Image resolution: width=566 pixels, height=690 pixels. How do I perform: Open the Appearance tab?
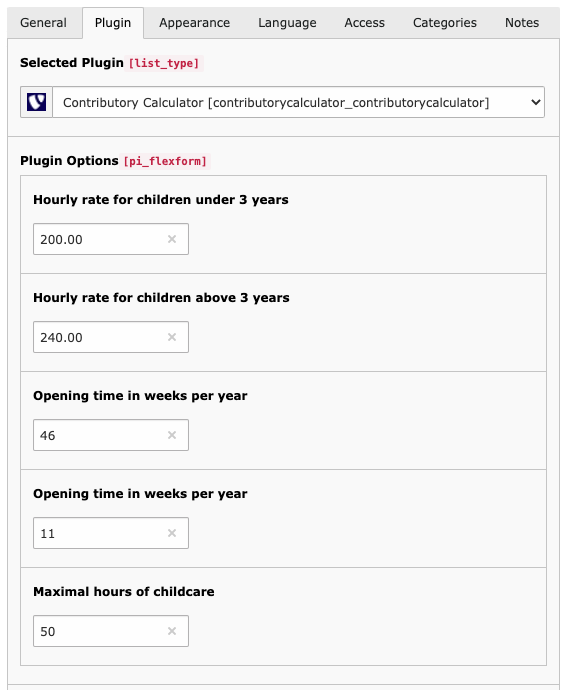pyautogui.click(x=195, y=22)
